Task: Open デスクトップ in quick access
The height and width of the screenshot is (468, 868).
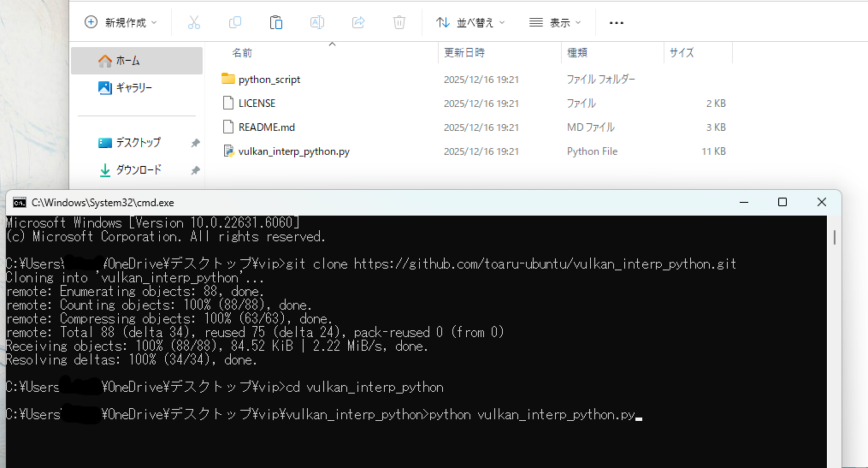Action: 138,143
